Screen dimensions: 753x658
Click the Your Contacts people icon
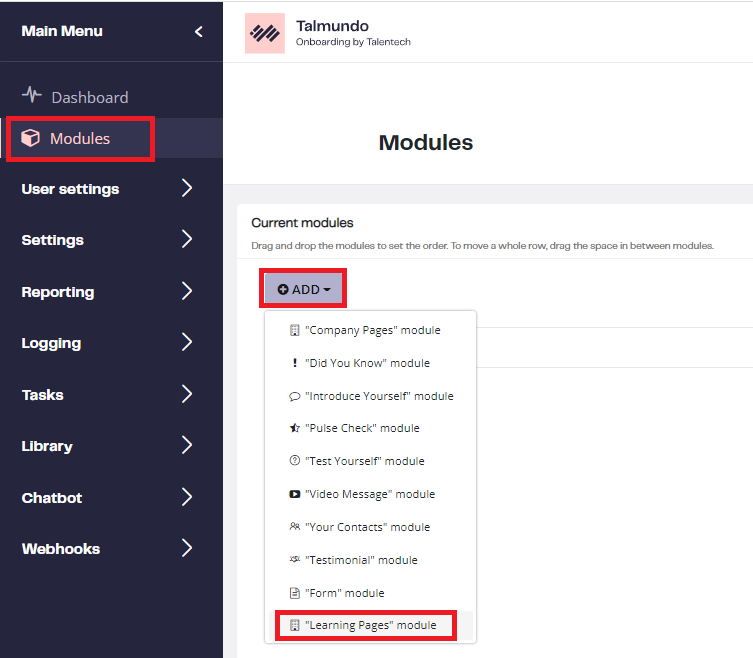[x=294, y=526]
